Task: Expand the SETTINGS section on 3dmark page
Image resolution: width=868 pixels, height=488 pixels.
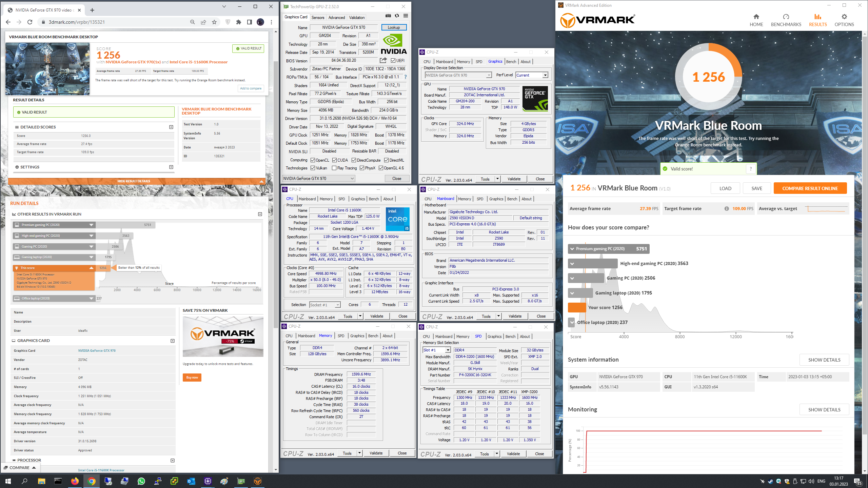Action: (x=171, y=167)
